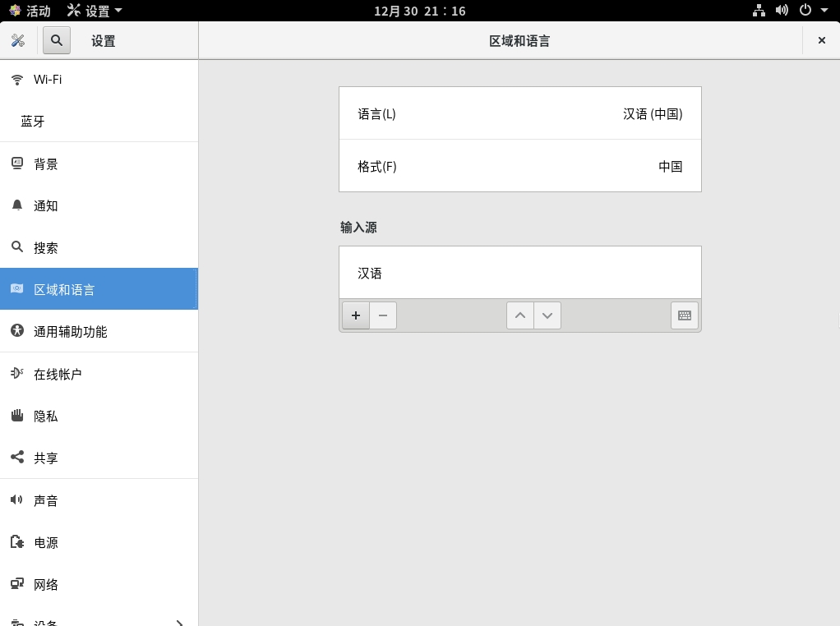The height and width of the screenshot is (626, 840).
Task: Click the volume icon in top bar
Action: [x=782, y=10]
